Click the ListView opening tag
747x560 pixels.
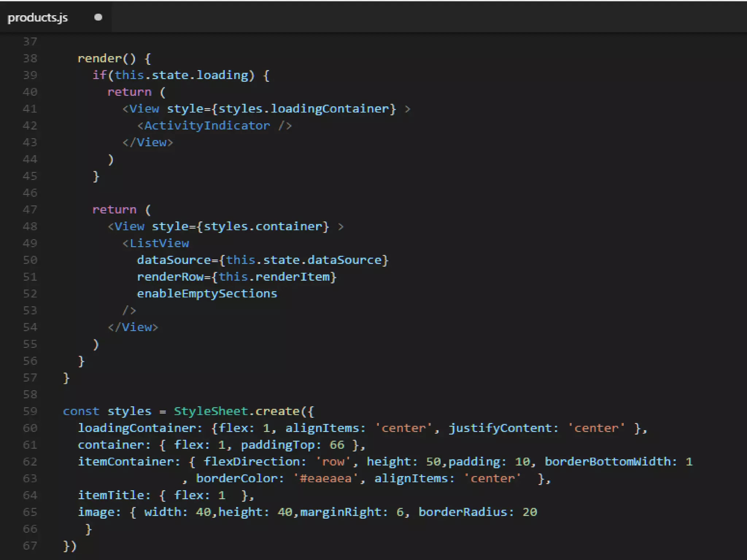coord(159,243)
